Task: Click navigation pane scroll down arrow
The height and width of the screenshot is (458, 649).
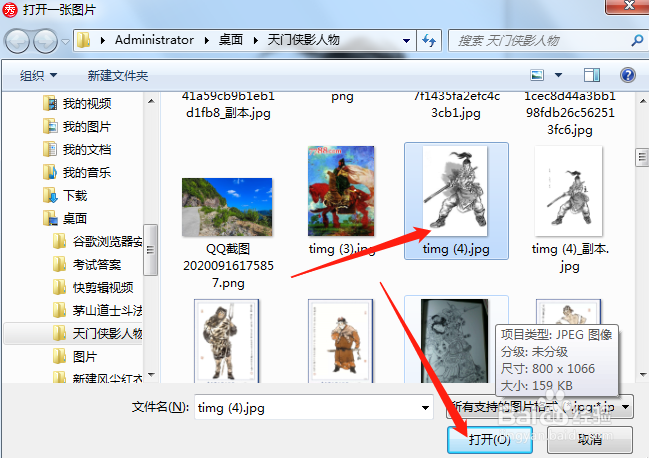Action: click(x=151, y=375)
